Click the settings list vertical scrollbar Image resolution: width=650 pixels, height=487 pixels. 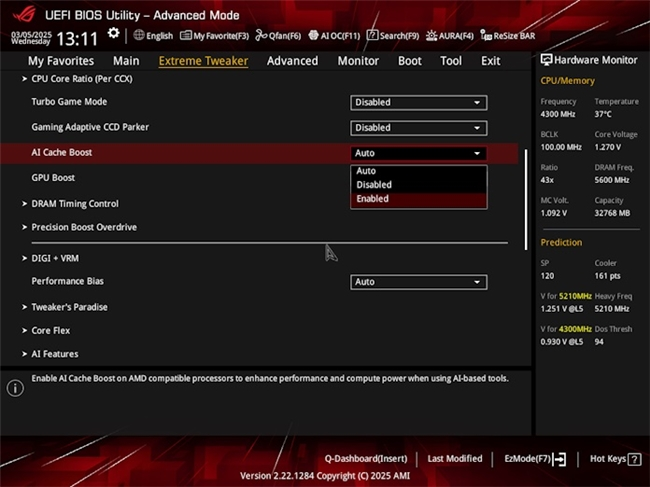[526, 200]
